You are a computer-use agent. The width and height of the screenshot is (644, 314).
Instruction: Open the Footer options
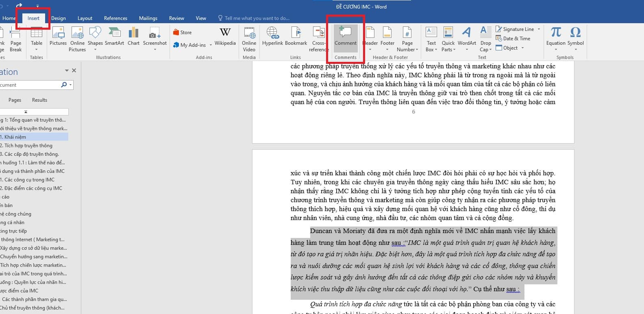[387, 39]
